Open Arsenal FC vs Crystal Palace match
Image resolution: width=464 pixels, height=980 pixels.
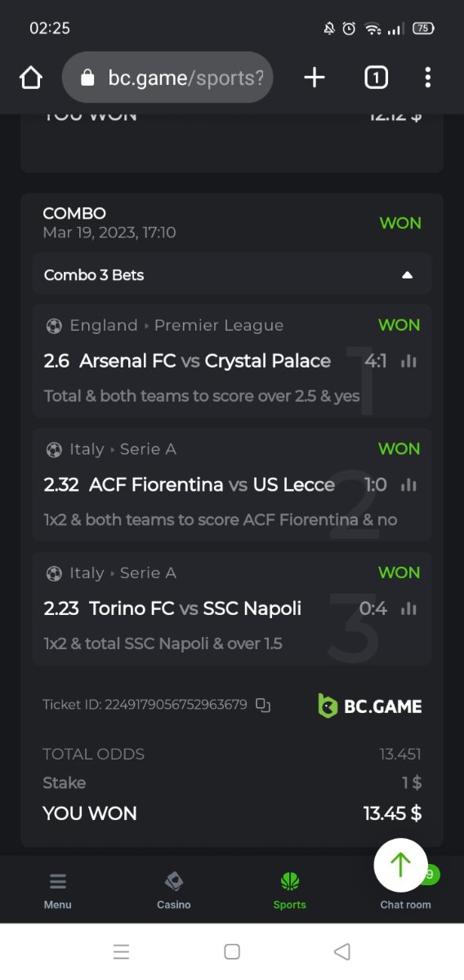(187, 361)
